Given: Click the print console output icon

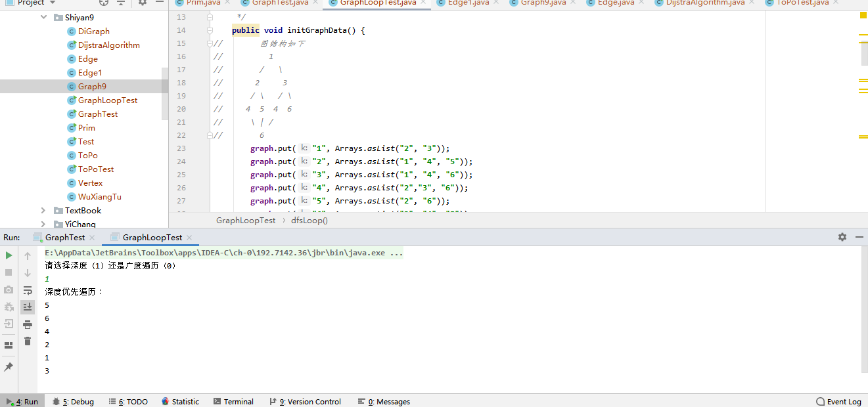Looking at the screenshot, I should click(28, 324).
